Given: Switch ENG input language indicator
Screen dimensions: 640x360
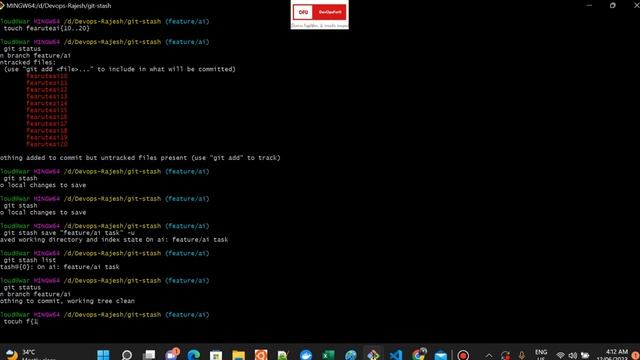Looking at the screenshot, I should click(x=541, y=354).
